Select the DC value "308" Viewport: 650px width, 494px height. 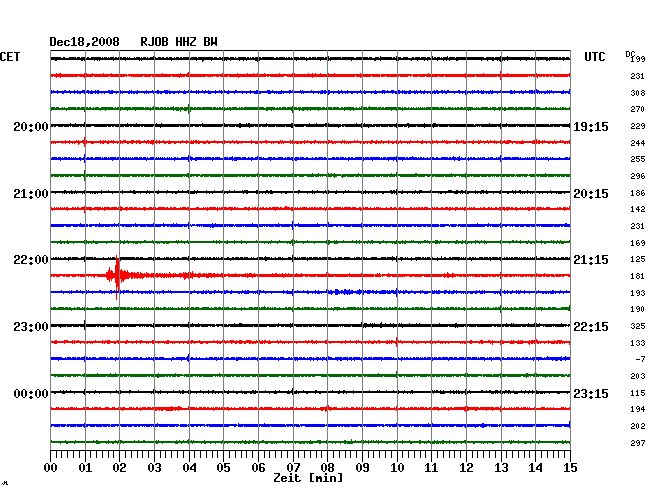638,93
